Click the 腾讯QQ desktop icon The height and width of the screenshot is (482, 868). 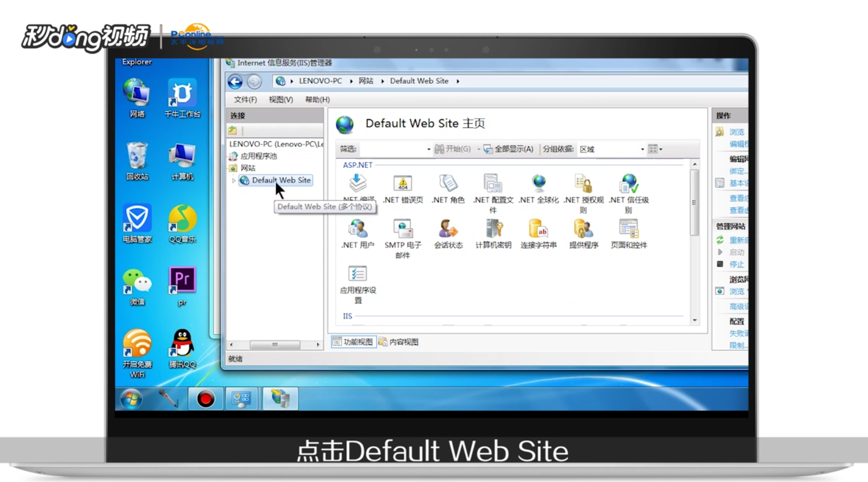click(182, 349)
